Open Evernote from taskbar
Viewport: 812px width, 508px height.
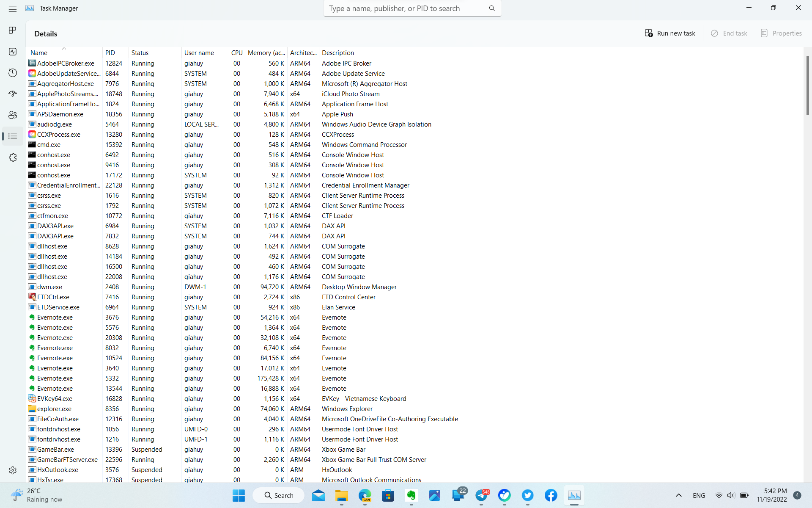411,495
